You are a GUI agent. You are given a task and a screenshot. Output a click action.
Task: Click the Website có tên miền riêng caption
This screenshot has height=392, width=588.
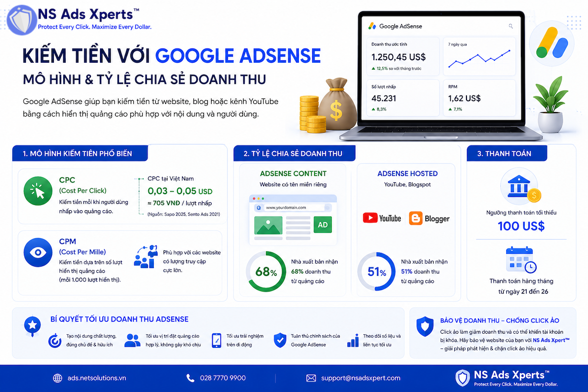[x=293, y=185]
